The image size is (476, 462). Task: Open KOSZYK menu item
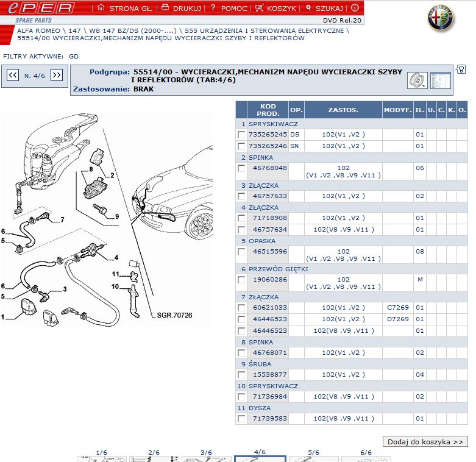pos(282,9)
